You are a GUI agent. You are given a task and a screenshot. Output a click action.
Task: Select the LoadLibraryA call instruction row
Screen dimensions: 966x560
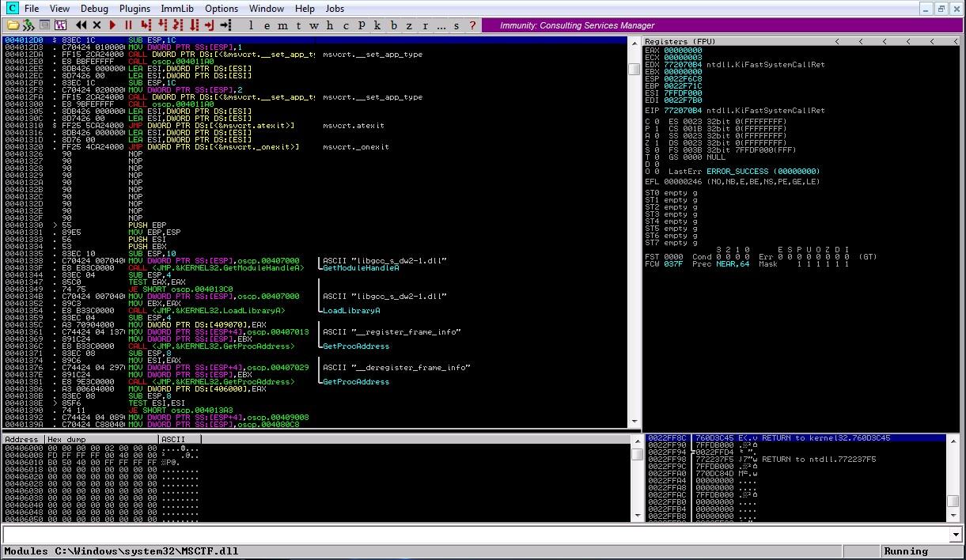[x=316, y=311]
